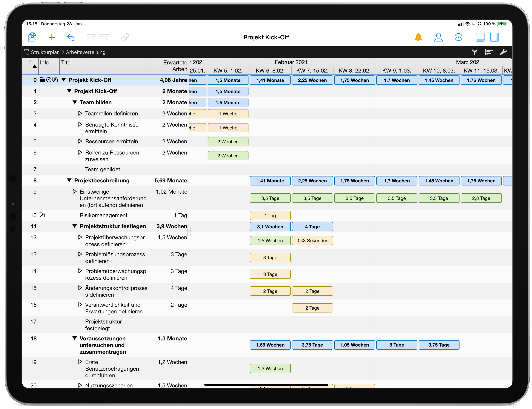Image resolution: width=532 pixels, height=409 pixels.
Task: Click clock icon in row 0
Action: tap(49, 80)
